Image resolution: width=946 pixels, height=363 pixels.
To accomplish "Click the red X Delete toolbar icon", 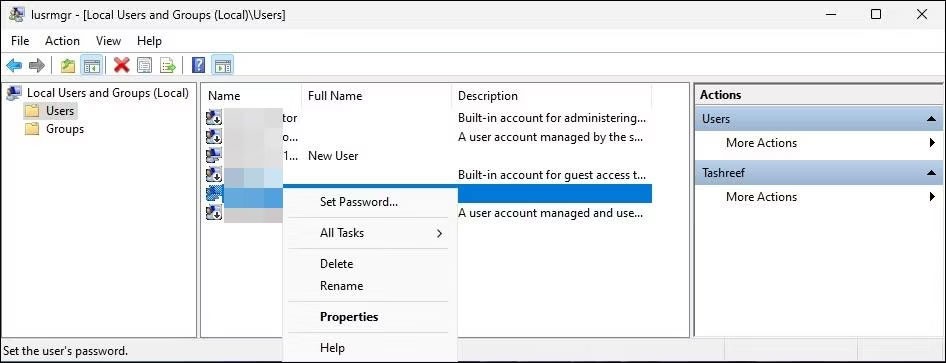I will click(x=122, y=65).
